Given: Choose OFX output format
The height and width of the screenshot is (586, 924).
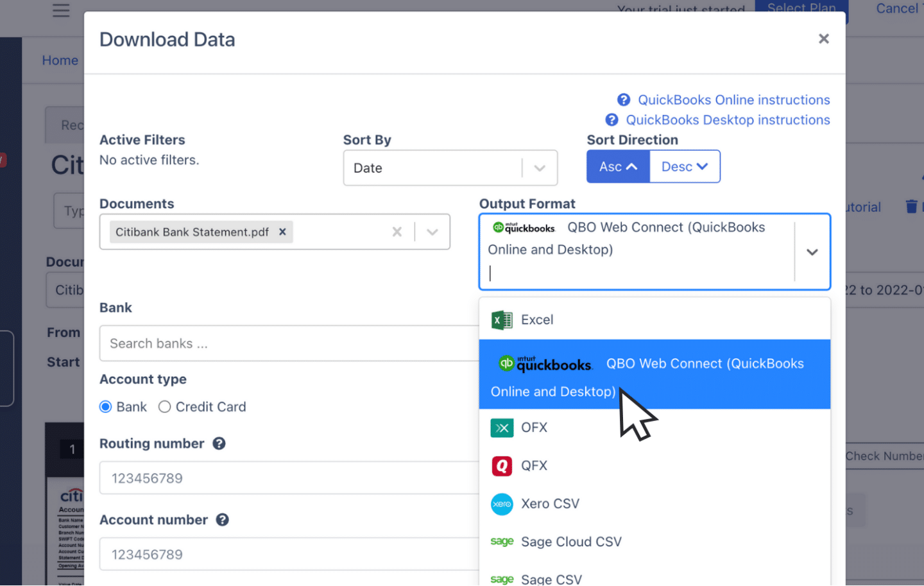Looking at the screenshot, I should click(654, 427).
